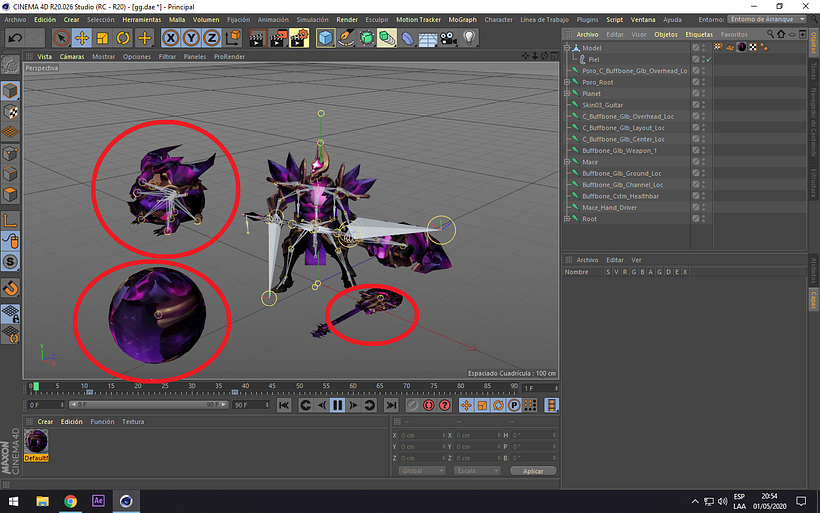Select the Move tool in top toolbar
This screenshot has height=513, width=820.
click(x=82, y=38)
